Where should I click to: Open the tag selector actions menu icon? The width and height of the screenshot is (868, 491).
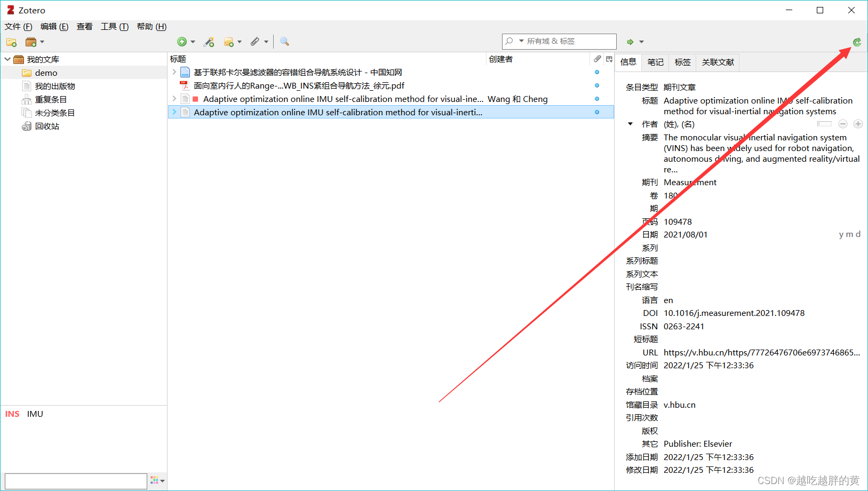(157, 481)
